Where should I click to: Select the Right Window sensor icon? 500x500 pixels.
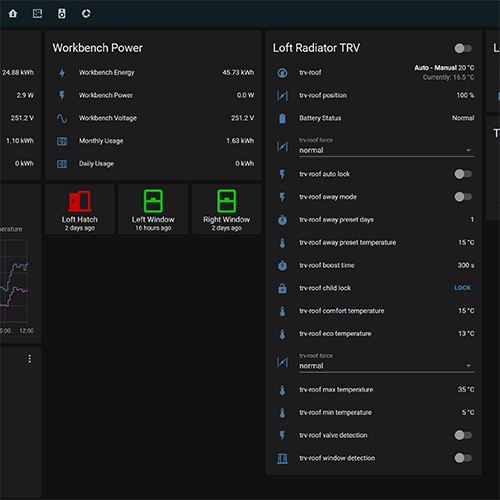click(x=227, y=201)
